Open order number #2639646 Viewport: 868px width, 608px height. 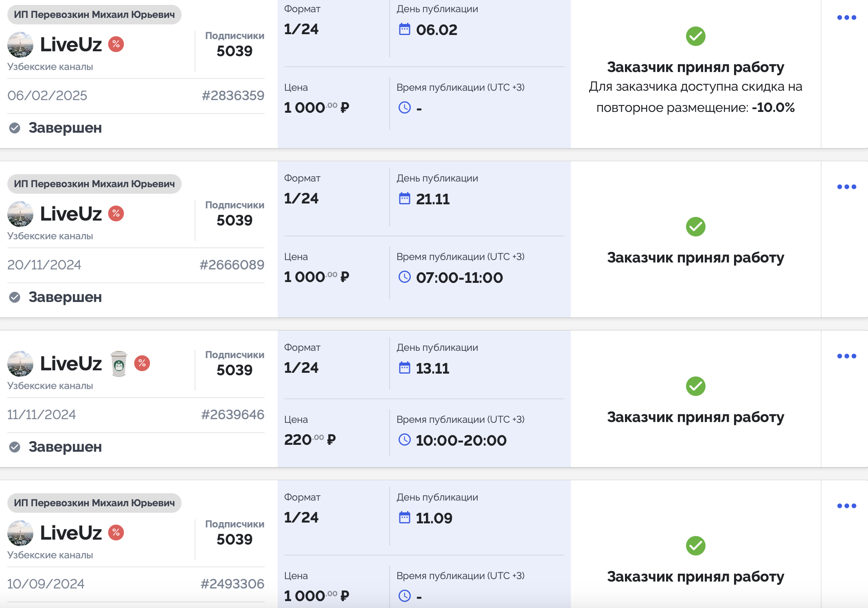(x=232, y=414)
